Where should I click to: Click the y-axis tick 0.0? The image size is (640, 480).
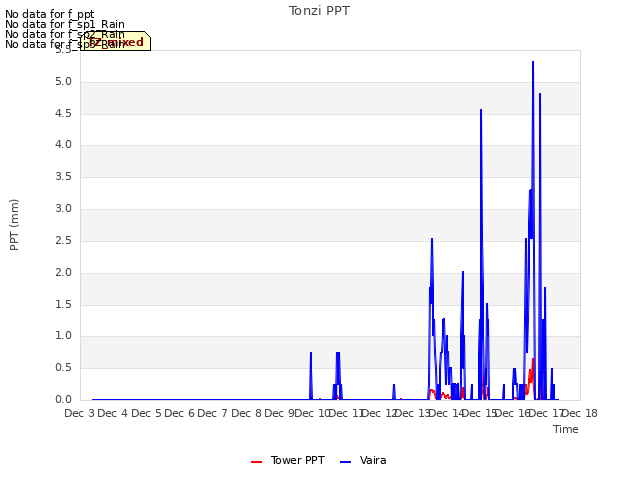63,400
